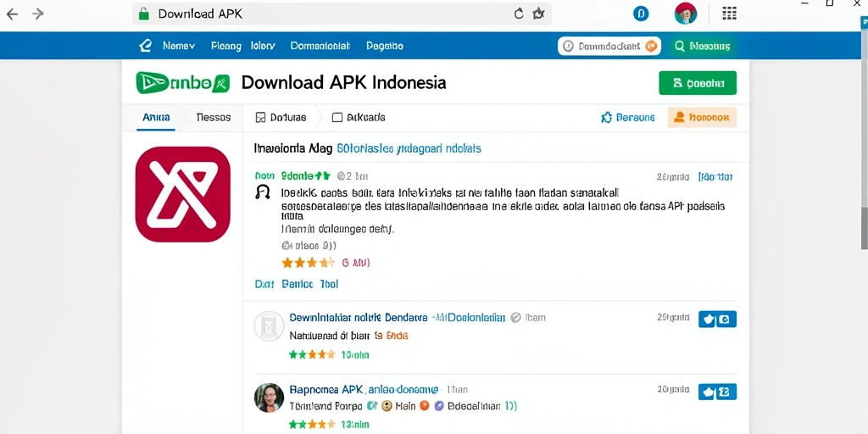868x434 pixels.
Task: Open the user profile avatar in toolbar
Action: tap(685, 14)
